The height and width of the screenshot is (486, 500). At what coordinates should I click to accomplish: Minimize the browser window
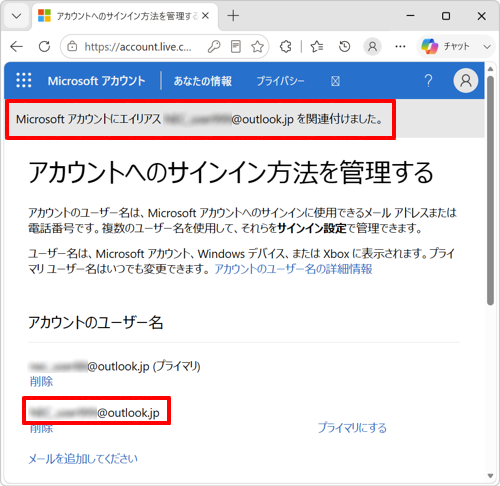point(411,16)
